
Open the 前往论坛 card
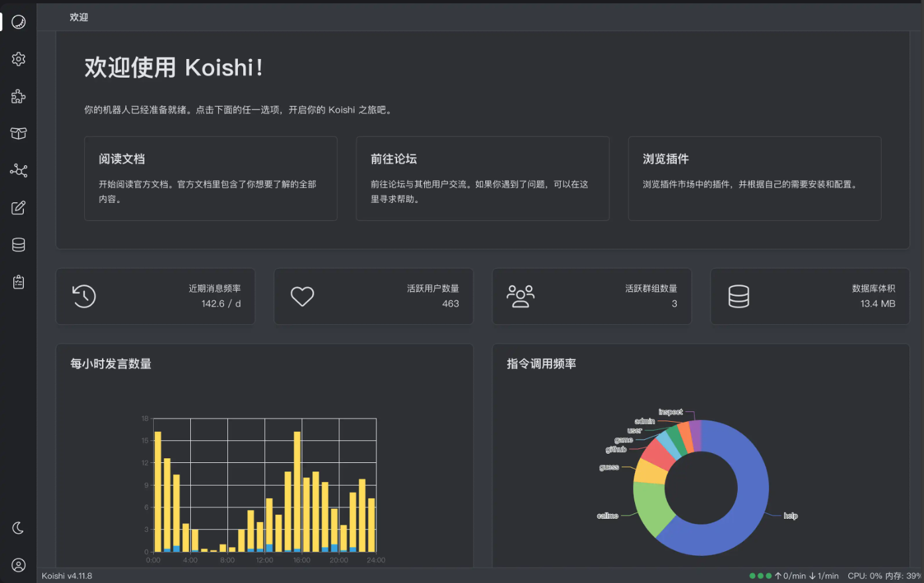[x=483, y=178]
